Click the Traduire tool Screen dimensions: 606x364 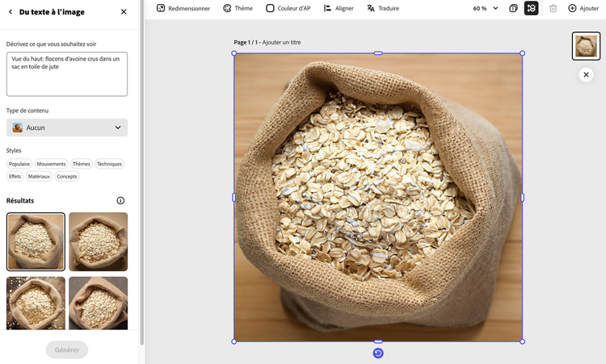pos(383,8)
